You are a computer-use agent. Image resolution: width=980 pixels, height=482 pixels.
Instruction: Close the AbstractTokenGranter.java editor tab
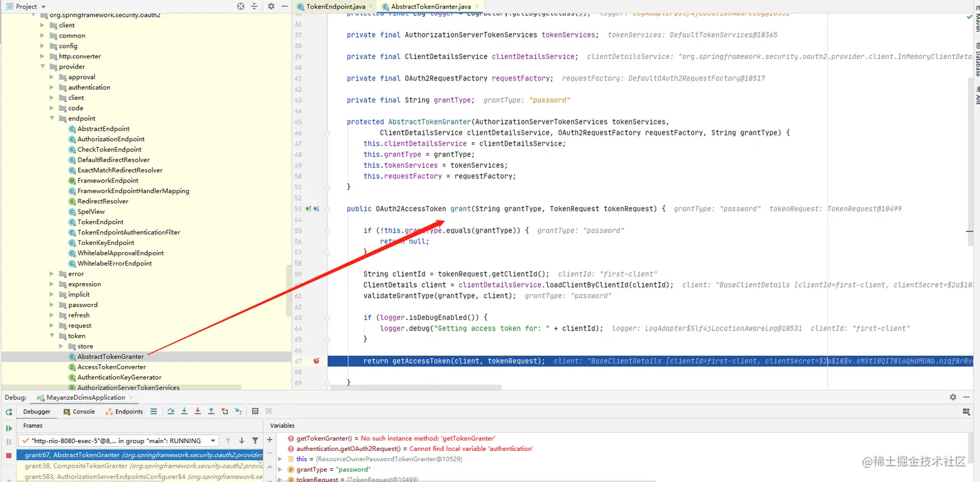coord(478,6)
